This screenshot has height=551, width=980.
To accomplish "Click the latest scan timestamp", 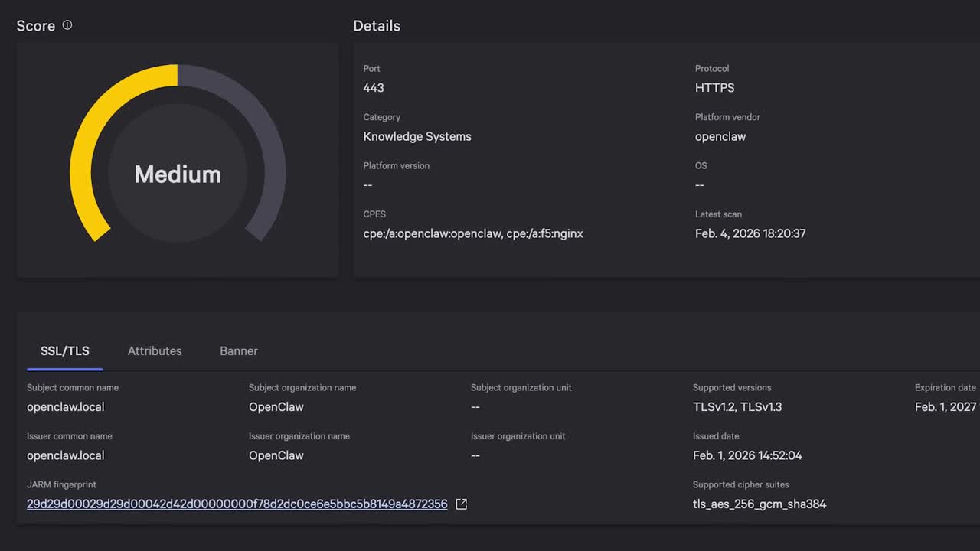I will pos(750,234).
